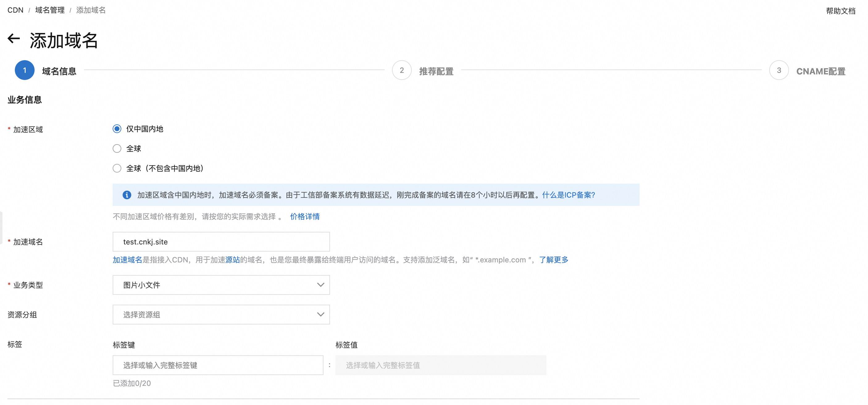Click the blue 源站 link
Screen dimensions: 868x405
tap(232, 260)
